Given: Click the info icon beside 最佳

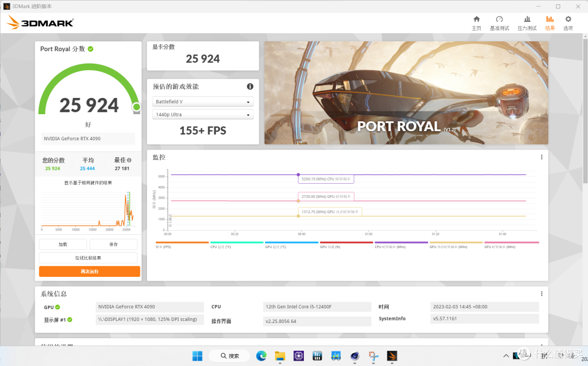Looking at the screenshot, I should pyautogui.click(x=129, y=160).
